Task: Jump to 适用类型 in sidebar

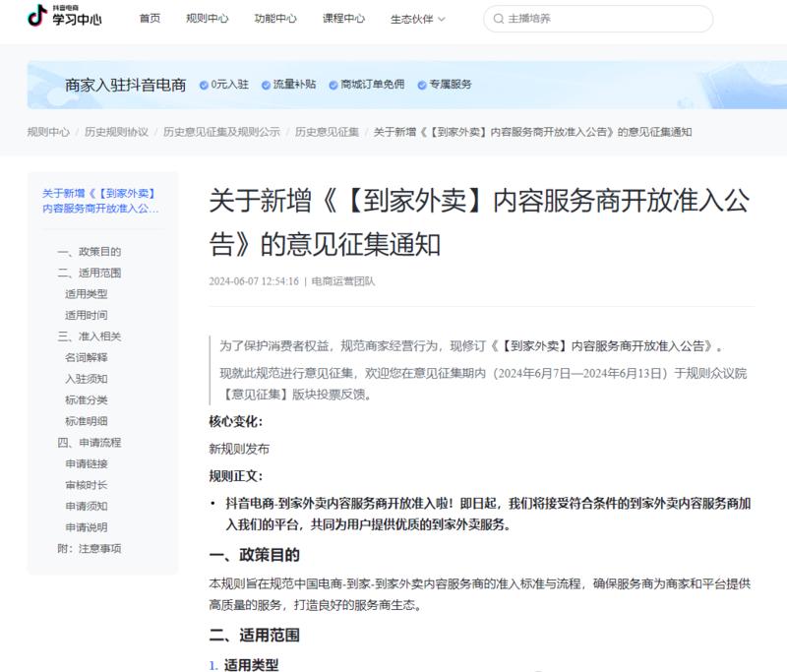Action: point(87,294)
